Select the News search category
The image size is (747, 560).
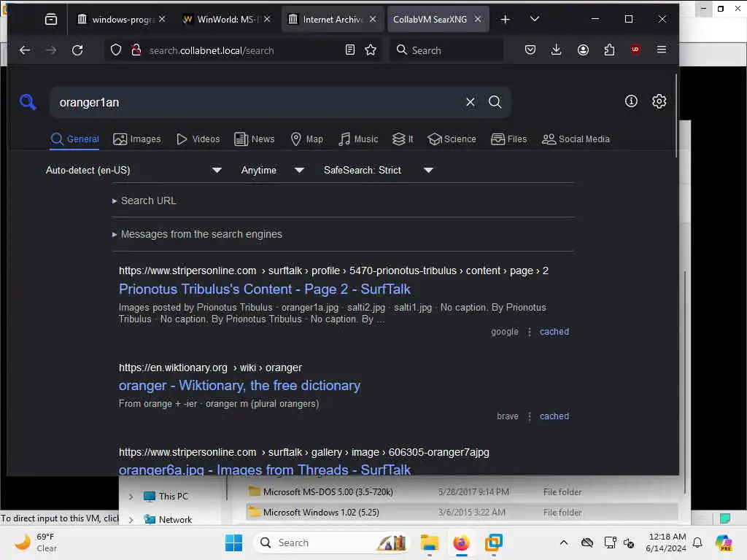click(x=255, y=139)
